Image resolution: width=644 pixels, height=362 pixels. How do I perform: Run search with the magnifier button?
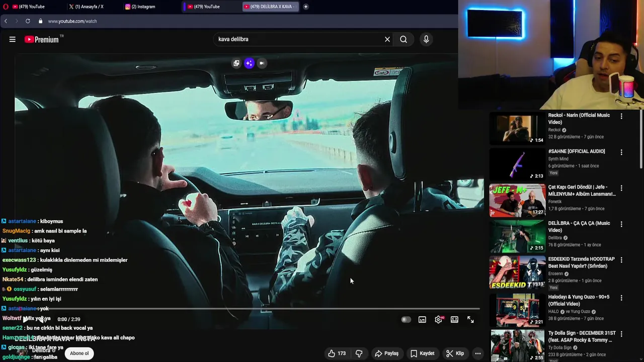coord(404,39)
